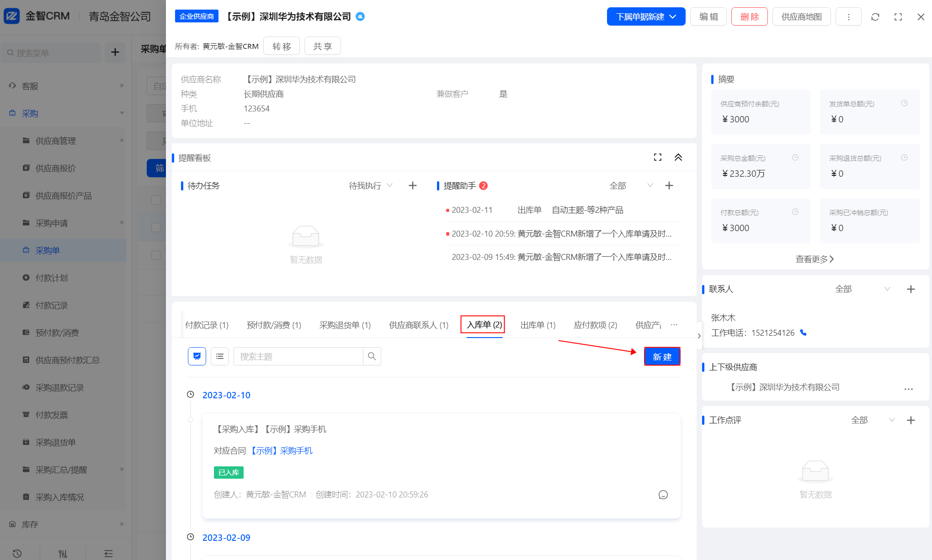Click the 编辑 button
This screenshot has width=932, height=560.
point(708,17)
